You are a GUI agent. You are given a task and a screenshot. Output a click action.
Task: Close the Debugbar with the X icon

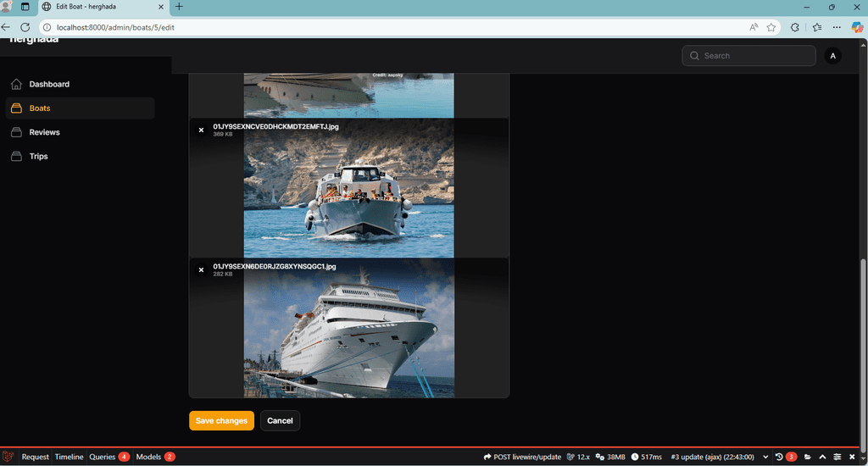[853, 458]
